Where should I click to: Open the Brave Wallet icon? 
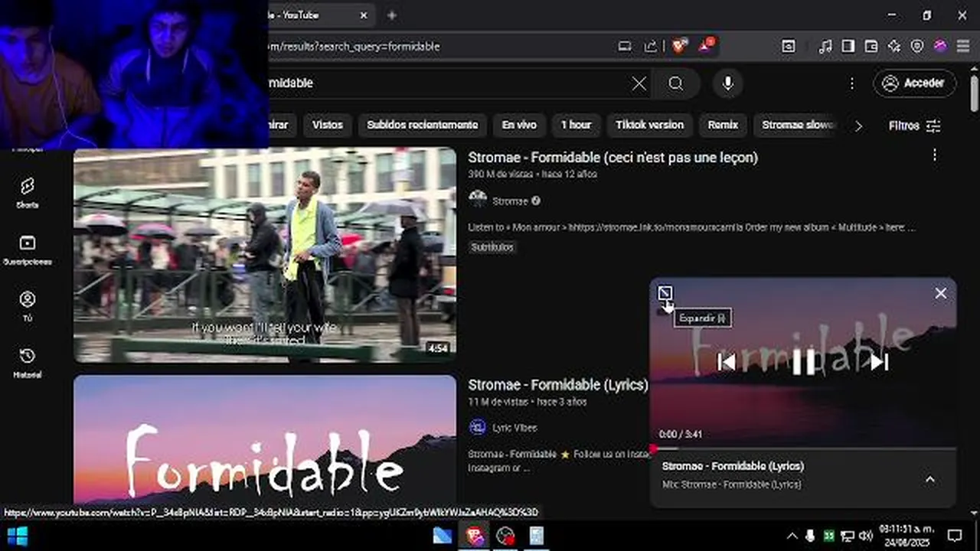click(x=871, y=47)
